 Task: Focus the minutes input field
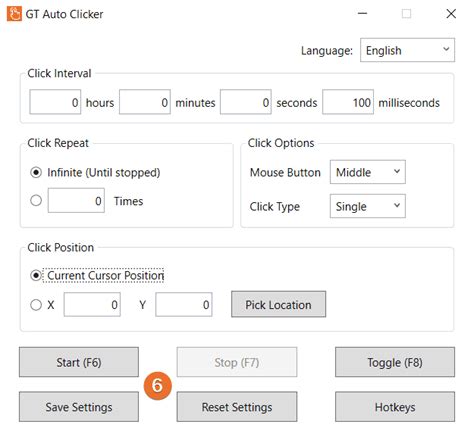(145, 102)
